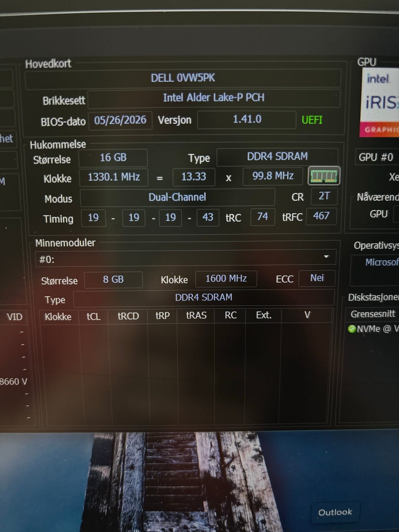399x532 pixels.
Task: Click the ECC value Nei
Action: (317, 278)
